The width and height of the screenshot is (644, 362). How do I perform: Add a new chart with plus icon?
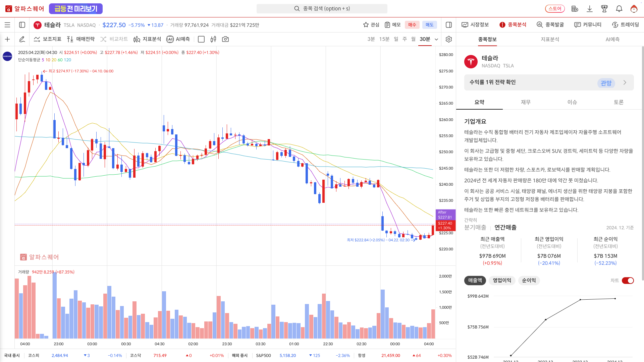[x=7, y=39]
